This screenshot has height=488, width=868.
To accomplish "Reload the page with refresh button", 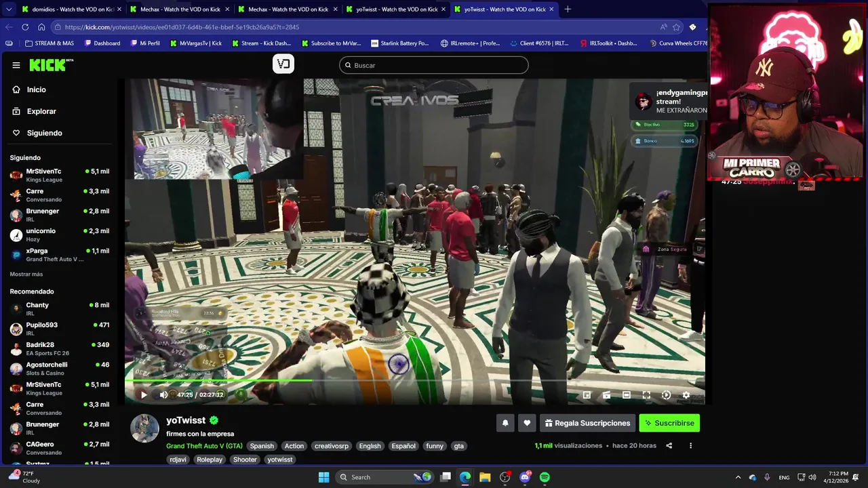I will pos(25,27).
